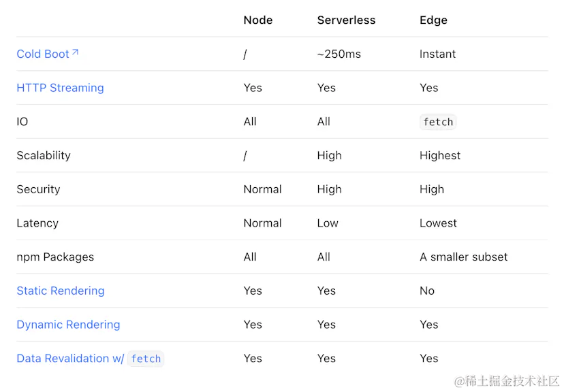
Task: Click the No cell in Static Rendering row
Action: pyautogui.click(x=426, y=291)
